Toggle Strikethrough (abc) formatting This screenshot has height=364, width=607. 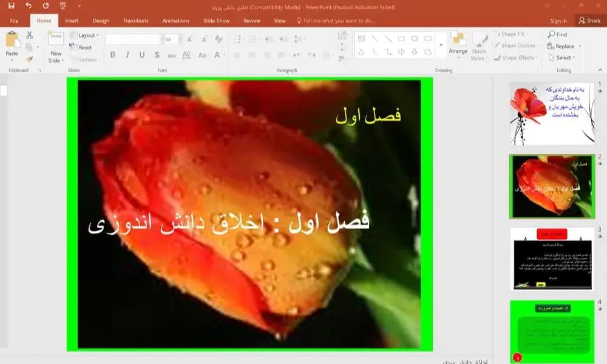(x=172, y=55)
